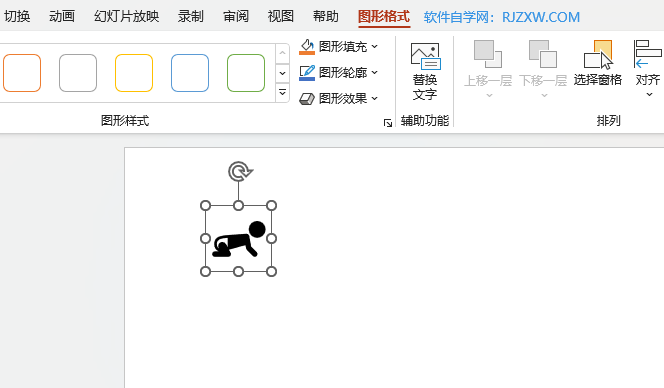Open the 选择窗格 selection pane
Viewport: 664px width, 388px height.
click(x=598, y=64)
